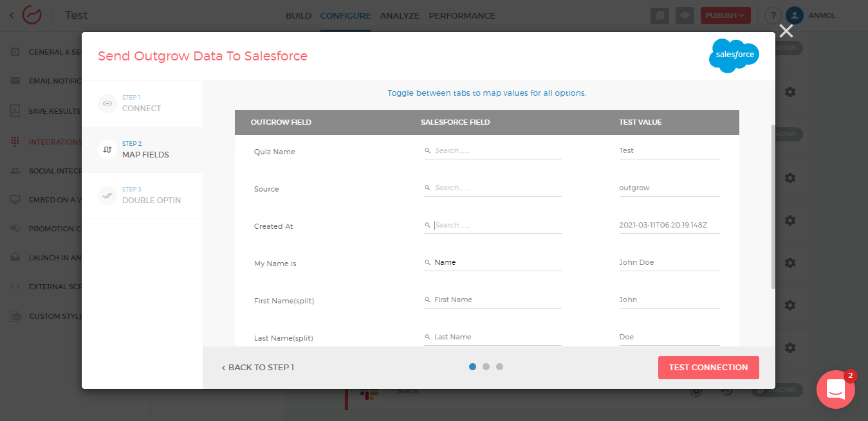Click the 'Toggle between tabs' hint text
Viewport: 868px width, 421px height.
(x=487, y=93)
